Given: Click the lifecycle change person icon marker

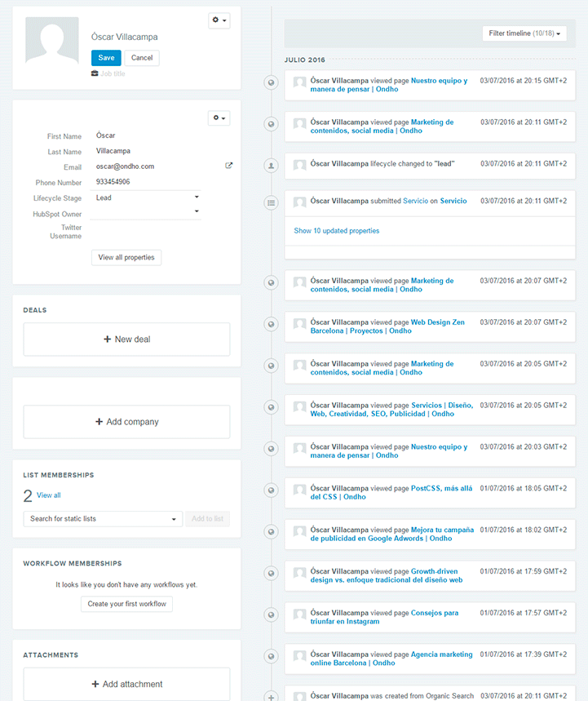Looking at the screenshot, I should (x=272, y=166).
